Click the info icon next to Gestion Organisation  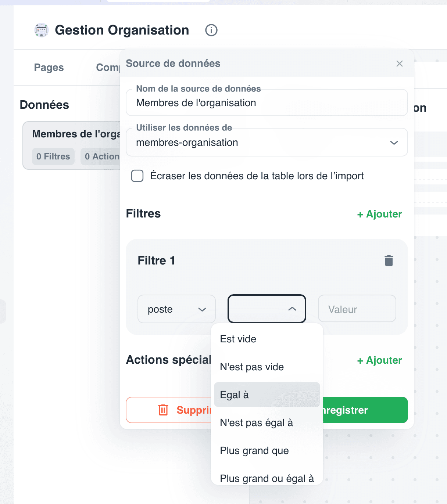pyautogui.click(x=211, y=30)
